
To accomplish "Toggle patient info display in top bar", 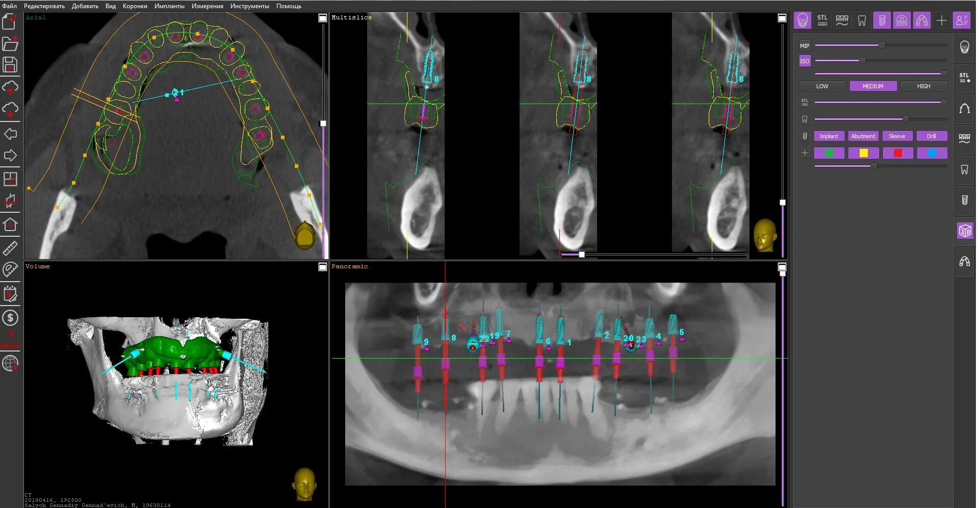I will click(x=962, y=20).
